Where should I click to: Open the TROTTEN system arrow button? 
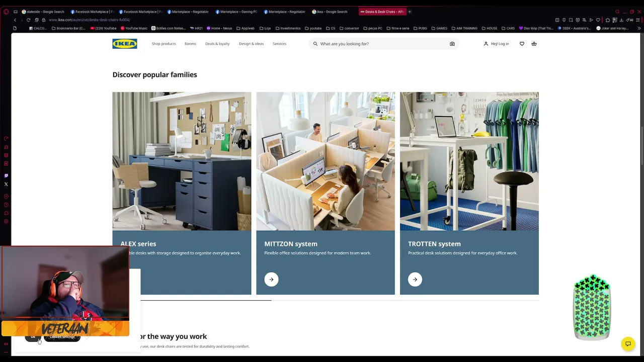[415, 280]
